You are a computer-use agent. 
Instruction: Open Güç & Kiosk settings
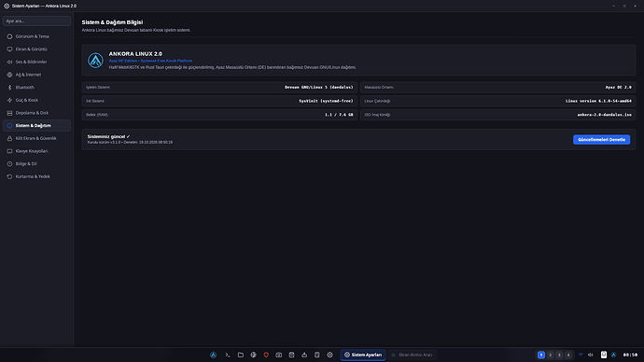36,100
